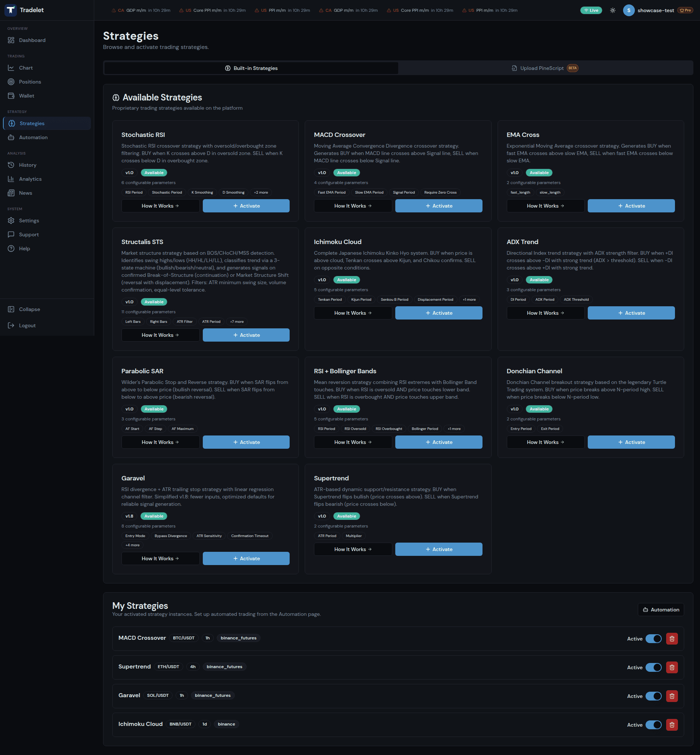Show '+2 more' parameters for Stochastic RSI
The height and width of the screenshot is (755, 700).
(261, 192)
